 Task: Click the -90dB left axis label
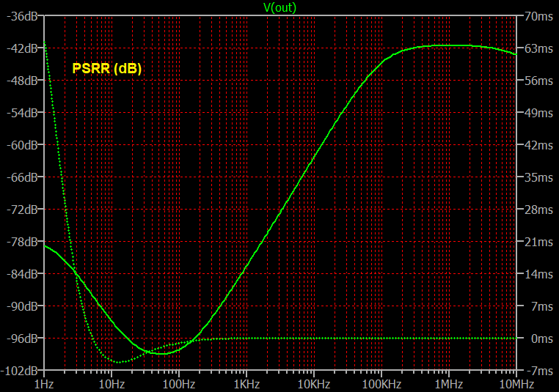(22, 306)
